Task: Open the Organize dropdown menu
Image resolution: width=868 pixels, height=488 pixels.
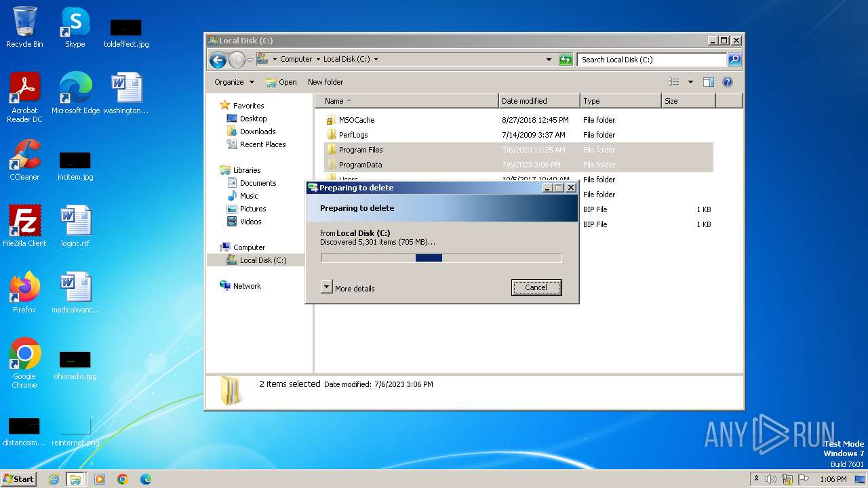Action: [234, 82]
